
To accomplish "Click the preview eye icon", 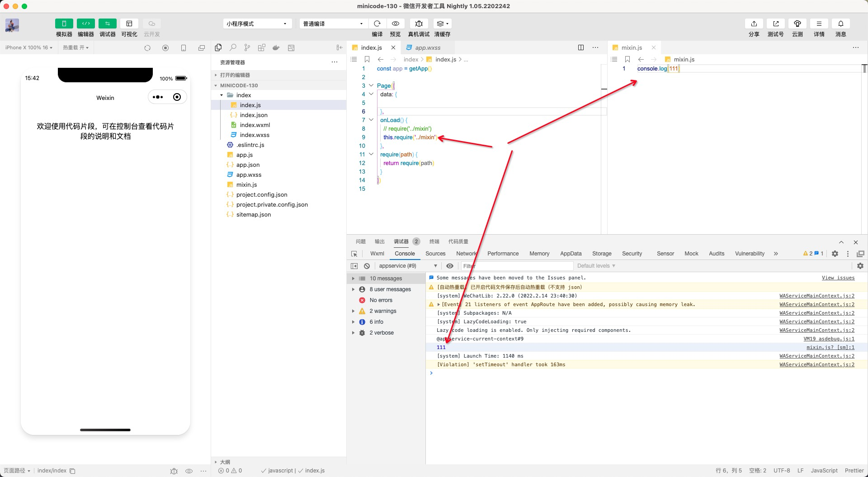I will pyautogui.click(x=396, y=24).
